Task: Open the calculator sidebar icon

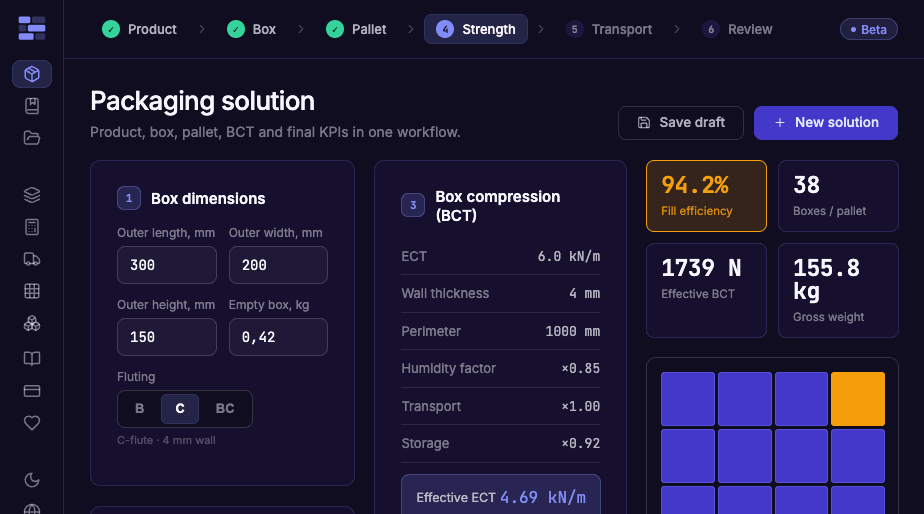Action: [x=32, y=227]
